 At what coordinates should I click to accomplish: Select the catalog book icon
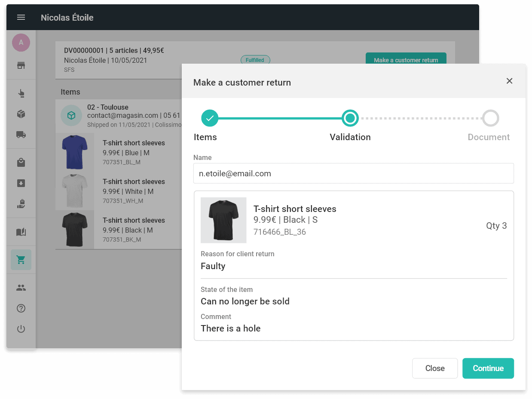pos(21,231)
